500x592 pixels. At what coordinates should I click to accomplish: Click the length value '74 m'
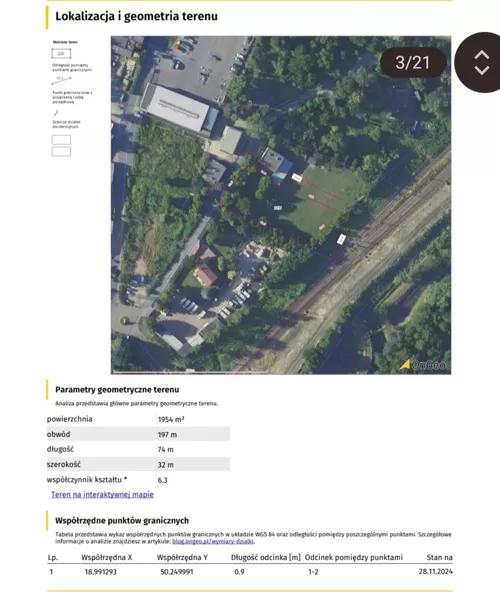click(x=166, y=450)
